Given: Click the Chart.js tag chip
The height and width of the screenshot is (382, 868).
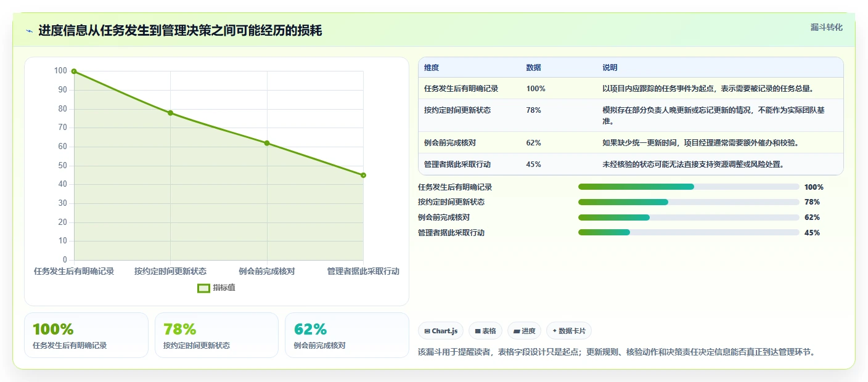Looking at the screenshot, I should click(441, 331).
